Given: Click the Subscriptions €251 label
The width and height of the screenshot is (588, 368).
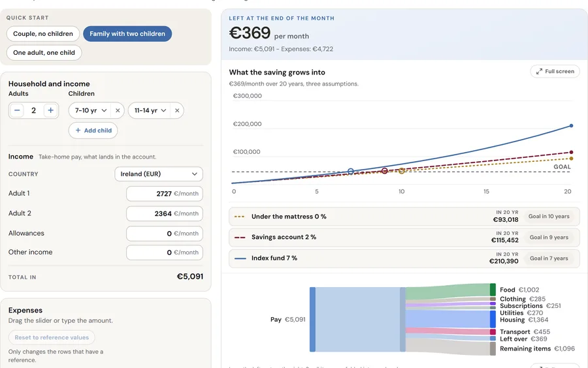Looking at the screenshot, I should 531,306.
